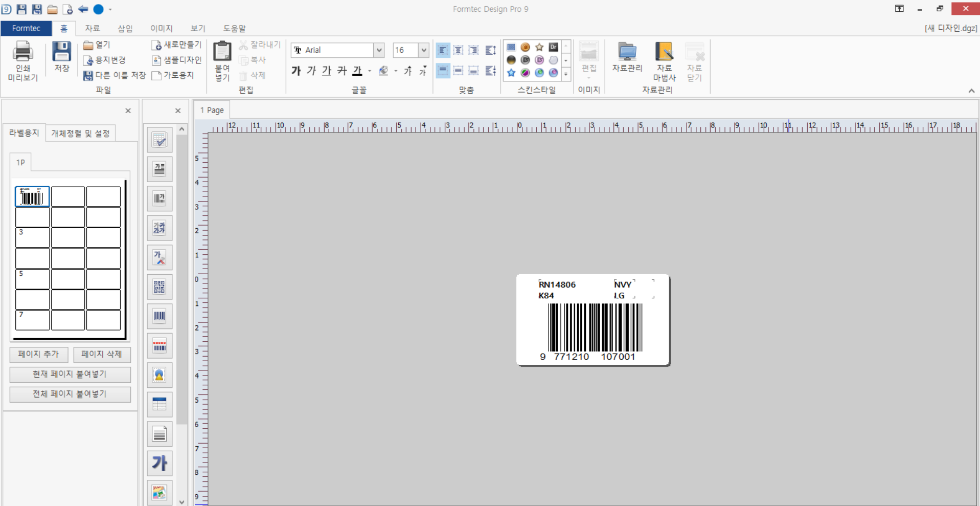Viewport: 980px width, 506px height.
Task: Toggle horizontal align right
Action: coord(473,50)
